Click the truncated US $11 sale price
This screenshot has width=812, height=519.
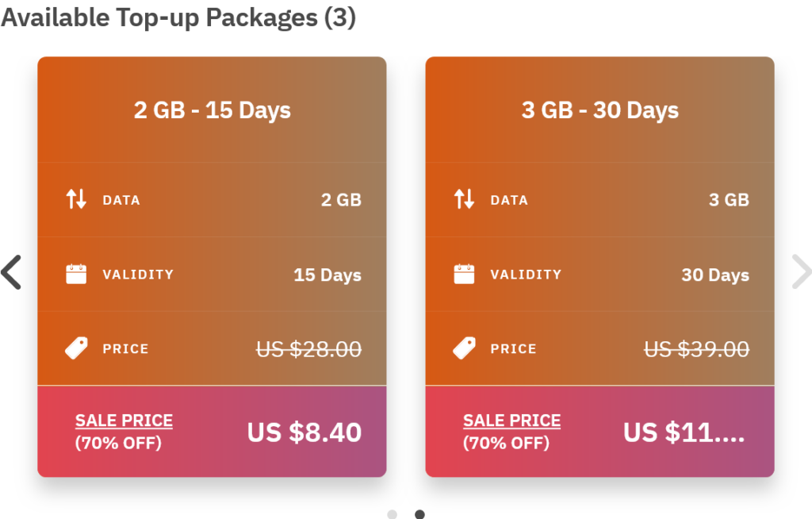(x=684, y=432)
